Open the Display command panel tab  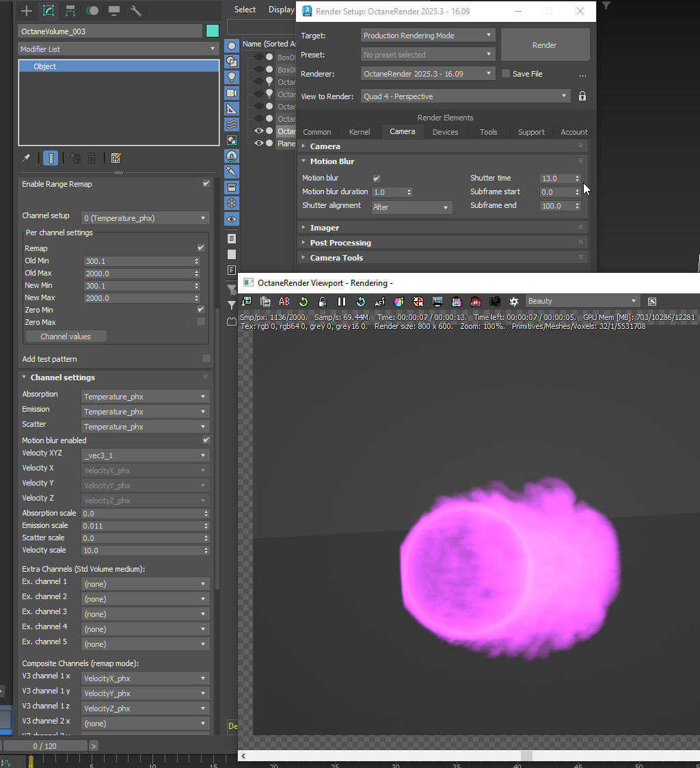click(x=114, y=10)
